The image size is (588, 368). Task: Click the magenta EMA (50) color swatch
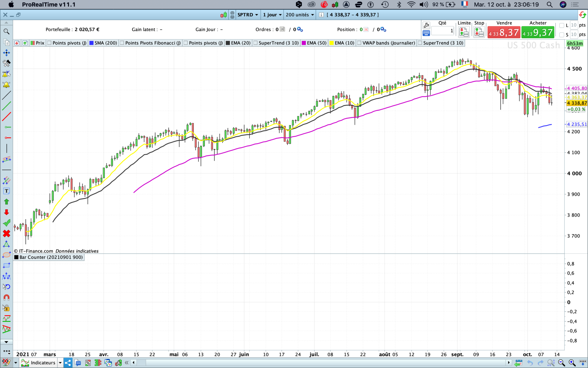pyautogui.click(x=304, y=43)
